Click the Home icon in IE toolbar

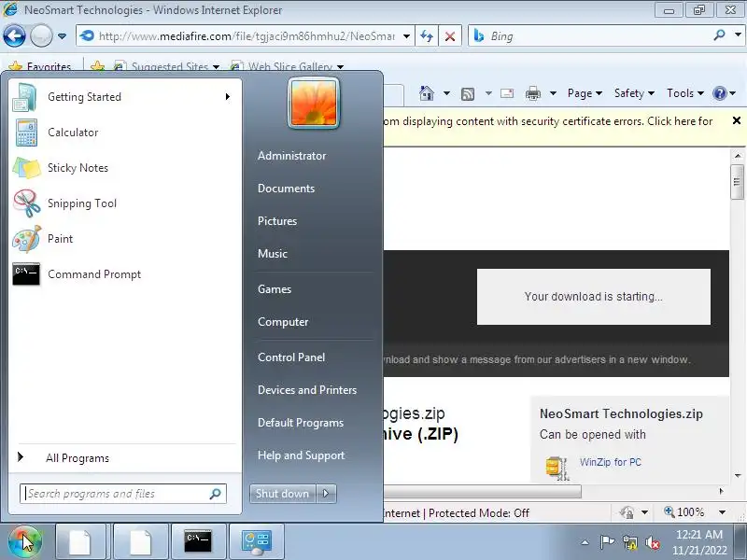tap(427, 93)
